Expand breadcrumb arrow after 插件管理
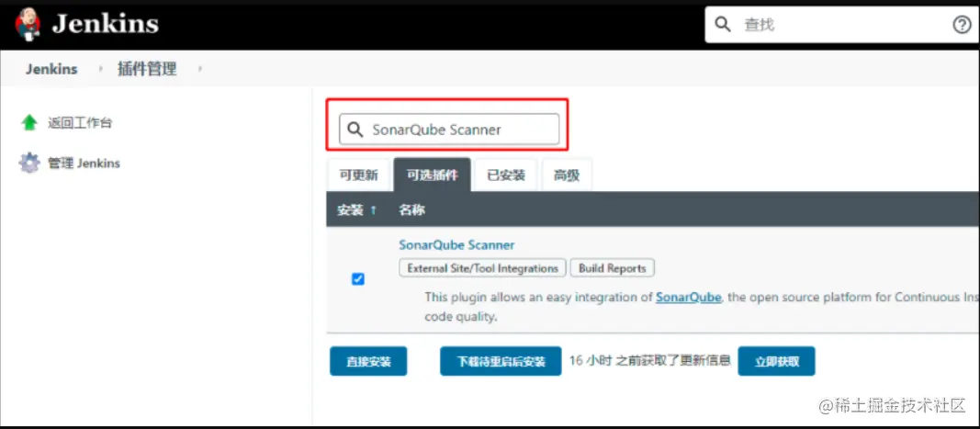This screenshot has height=429, width=980. tap(200, 69)
